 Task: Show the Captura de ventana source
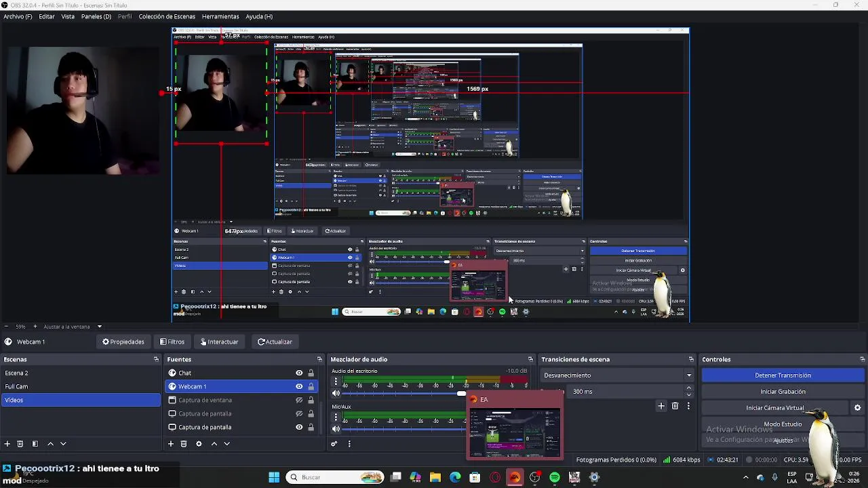click(x=299, y=400)
